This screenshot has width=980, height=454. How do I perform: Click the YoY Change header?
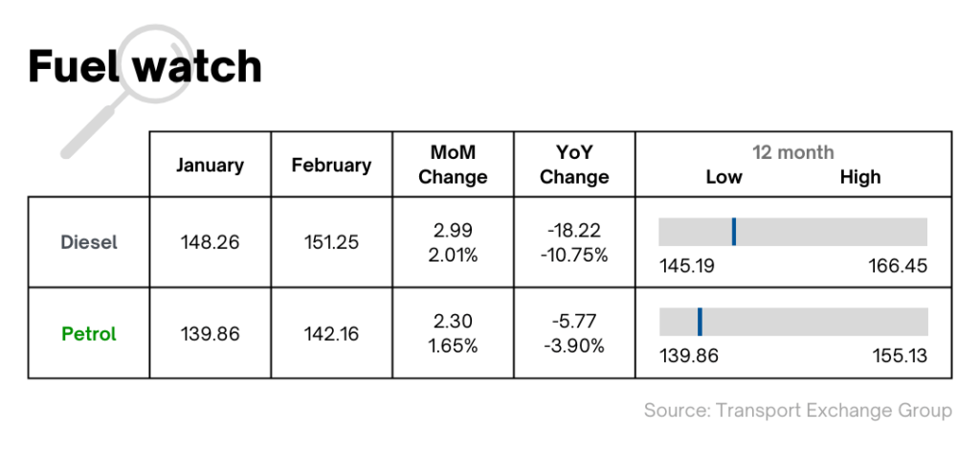(x=574, y=165)
